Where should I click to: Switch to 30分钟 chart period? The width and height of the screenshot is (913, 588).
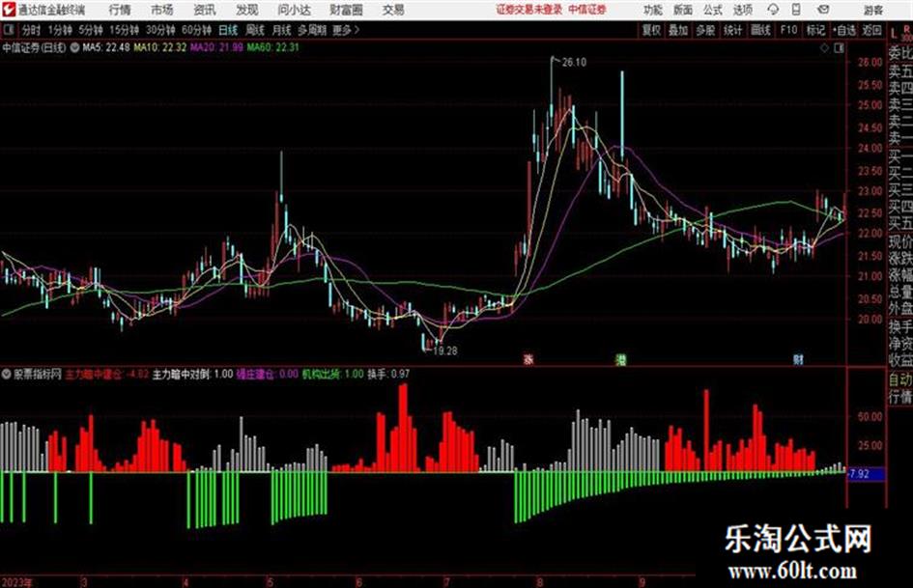[160, 30]
